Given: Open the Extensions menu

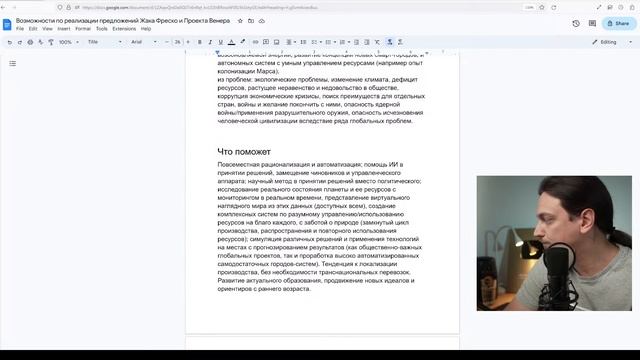Looking at the screenshot, I should point(124,29).
